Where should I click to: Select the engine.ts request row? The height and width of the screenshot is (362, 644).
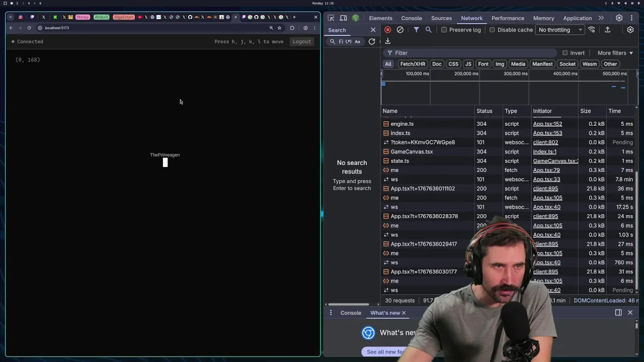point(508,124)
